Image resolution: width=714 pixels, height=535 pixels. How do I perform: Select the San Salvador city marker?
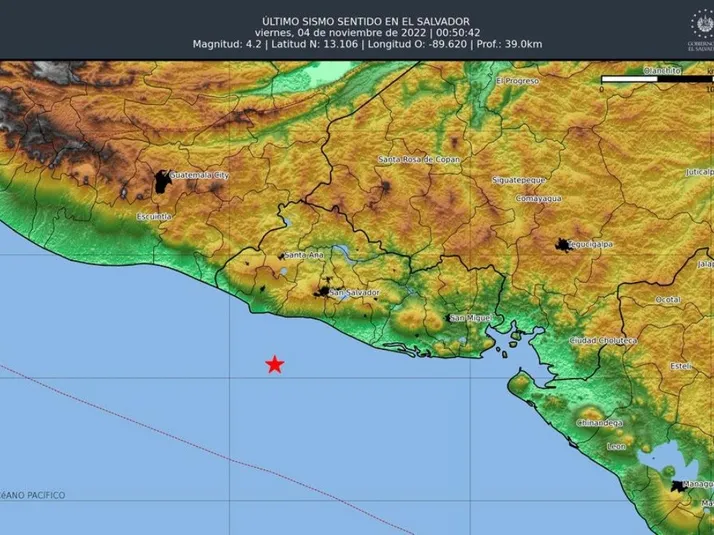tap(323, 292)
